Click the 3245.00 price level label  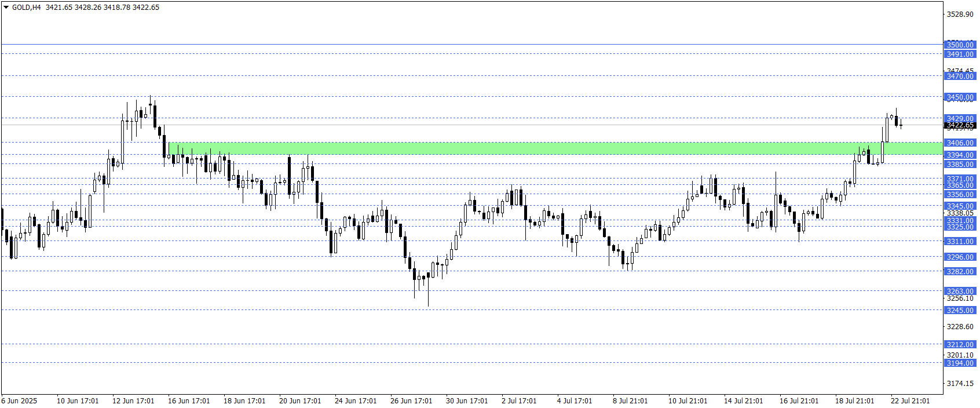coord(960,310)
